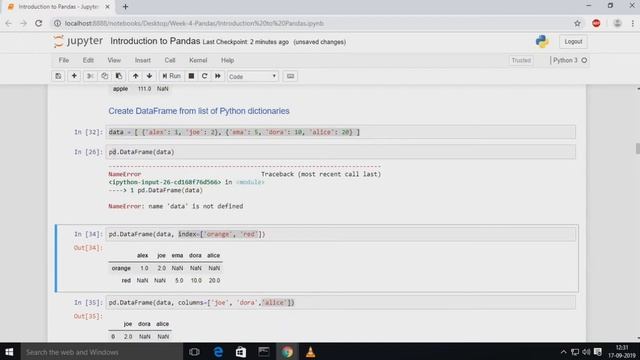Screen dimensions: 640x360
Task: Open VLC media player from the taskbar
Action: coord(310,352)
